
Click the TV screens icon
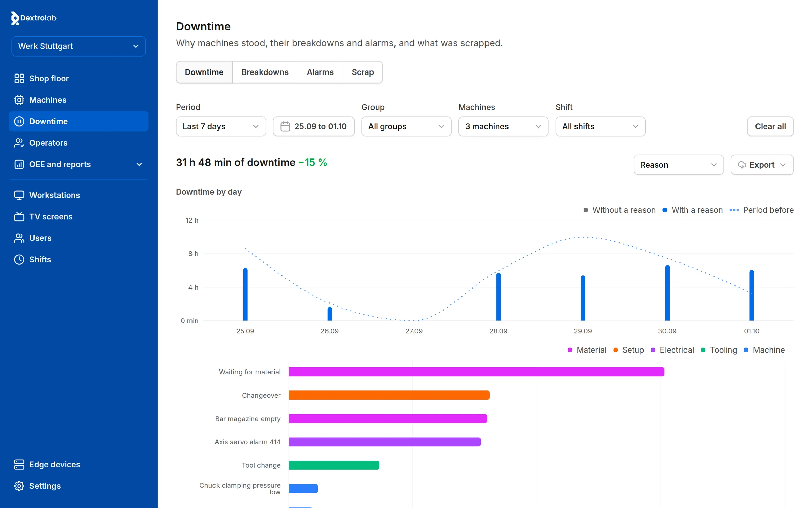(19, 217)
